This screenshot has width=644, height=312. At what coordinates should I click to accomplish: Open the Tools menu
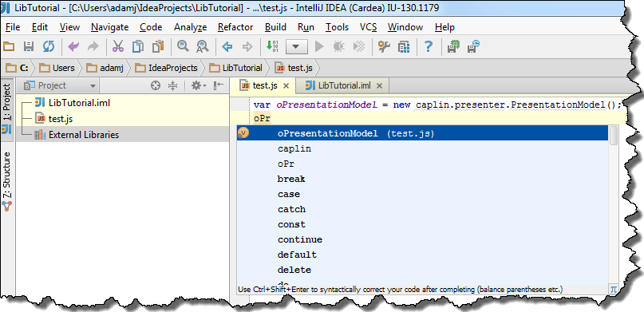pos(338,27)
